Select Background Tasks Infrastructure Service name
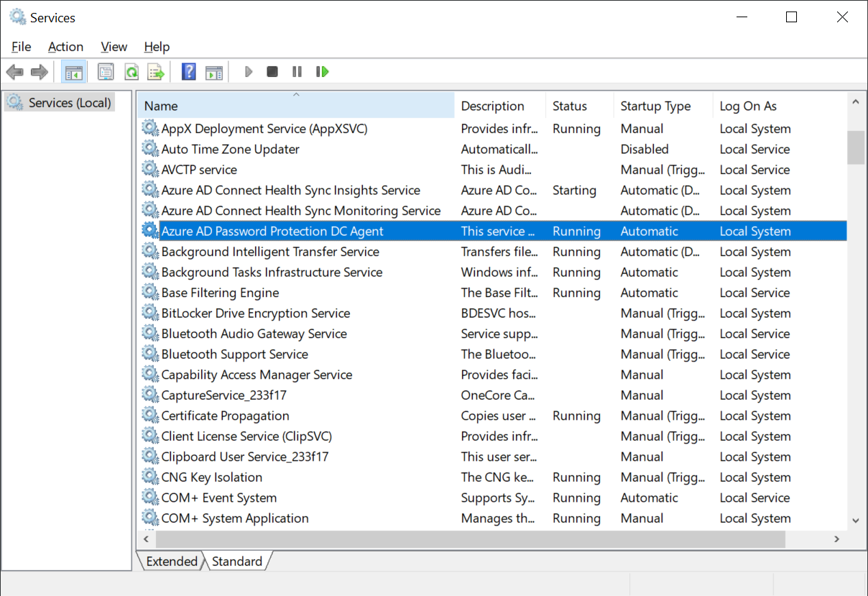This screenshot has height=596, width=868. [272, 272]
